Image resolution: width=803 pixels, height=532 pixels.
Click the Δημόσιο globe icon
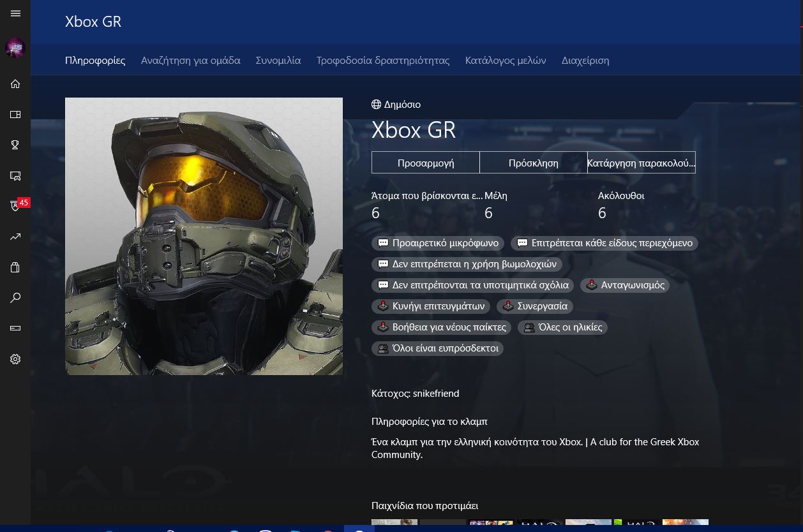click(376, 105)
